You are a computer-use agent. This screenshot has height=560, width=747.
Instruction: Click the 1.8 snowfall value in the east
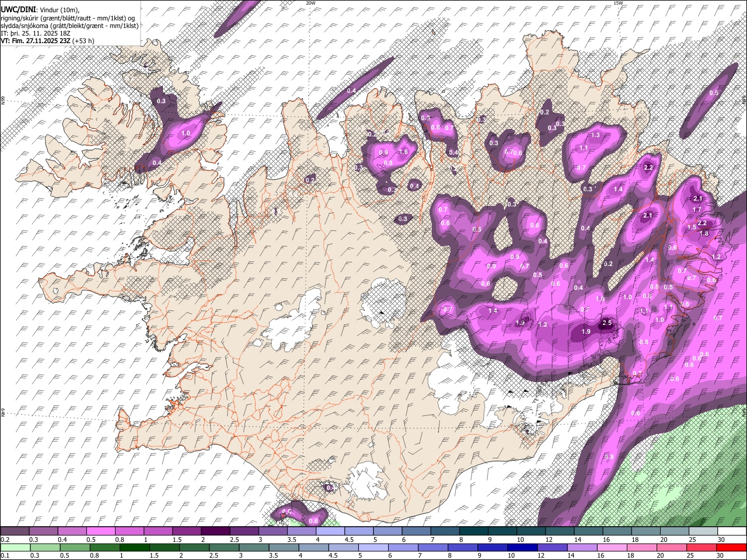[x=704, y=233]
